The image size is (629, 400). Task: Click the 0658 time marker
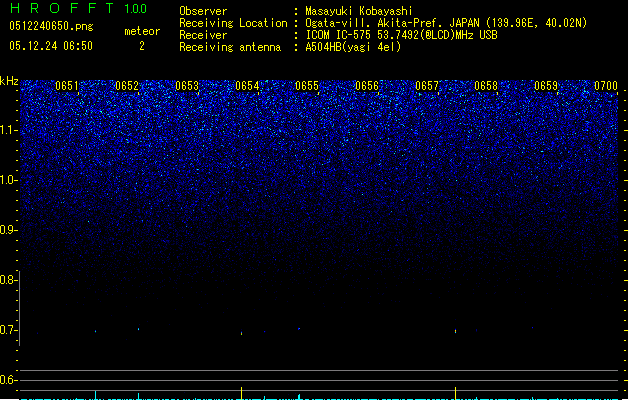click(486, 86)
